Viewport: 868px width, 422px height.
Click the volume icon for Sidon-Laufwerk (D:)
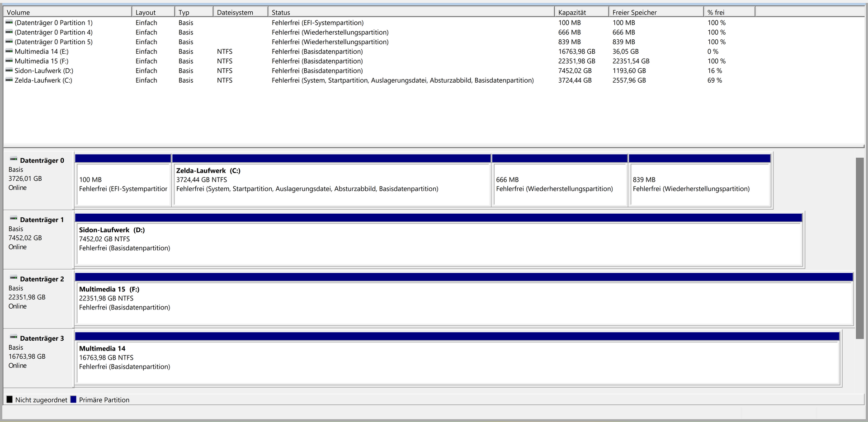point(9,70)
